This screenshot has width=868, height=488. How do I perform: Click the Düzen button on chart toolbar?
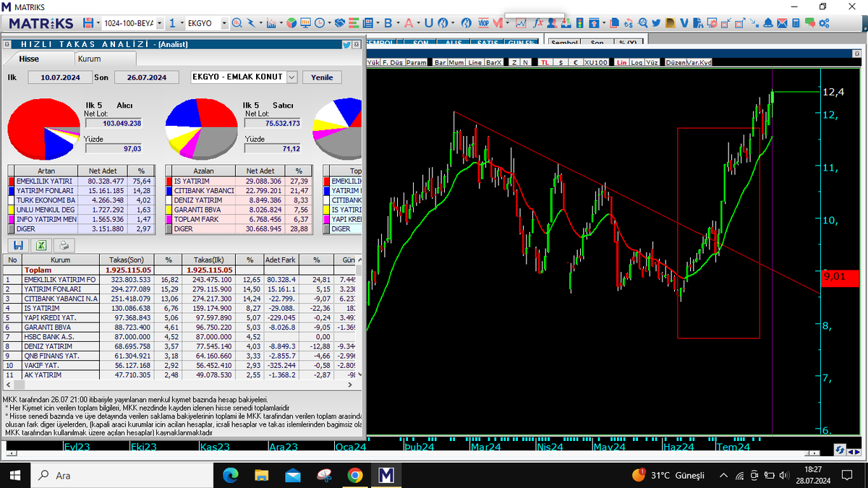point(676,63)
